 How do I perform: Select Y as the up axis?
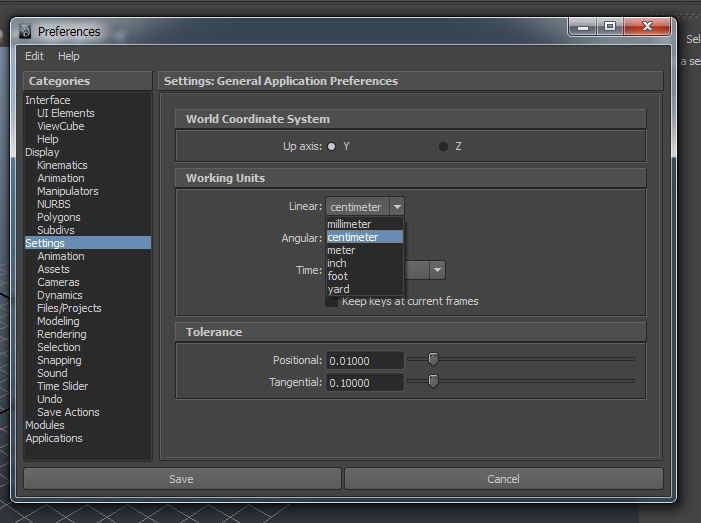331,147
